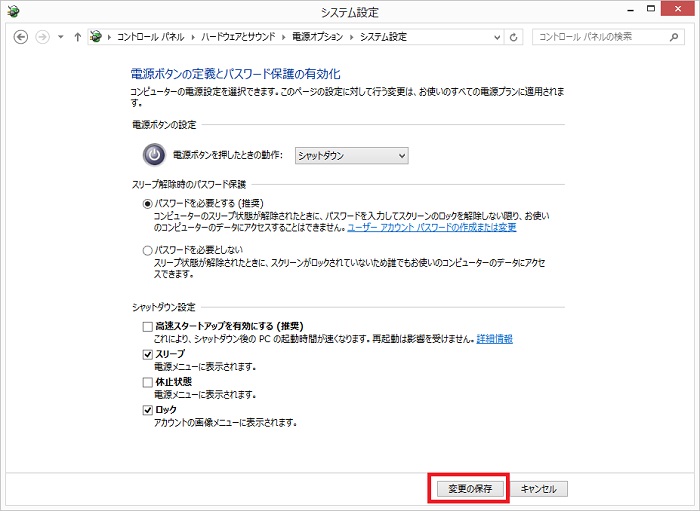This screenshot has width=700, height=511.
Task: Expand the address bar history dropdown arrow
Action: [x=496, y=37]
